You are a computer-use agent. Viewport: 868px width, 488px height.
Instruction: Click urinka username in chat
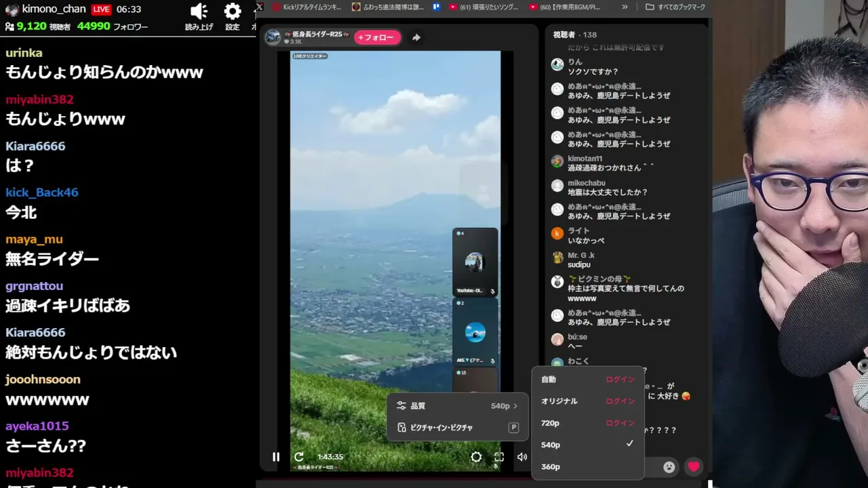click(24, 53)
